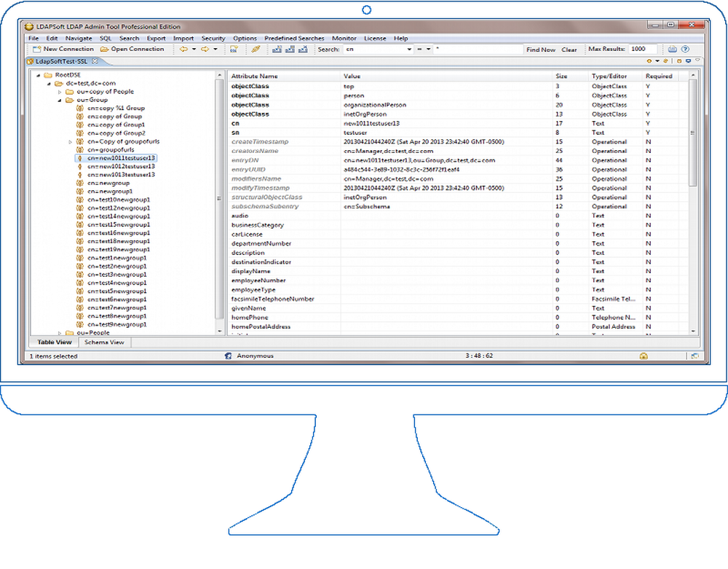The width and height of the screenshot is (728, 569).
Task: Select cn=test10newgroup1 in the tree
Action: [x=119, y=200]
